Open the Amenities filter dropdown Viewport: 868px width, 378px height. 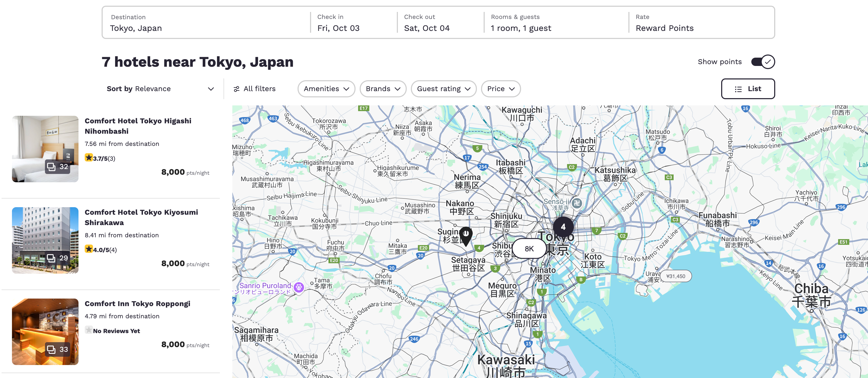[325, 89]
